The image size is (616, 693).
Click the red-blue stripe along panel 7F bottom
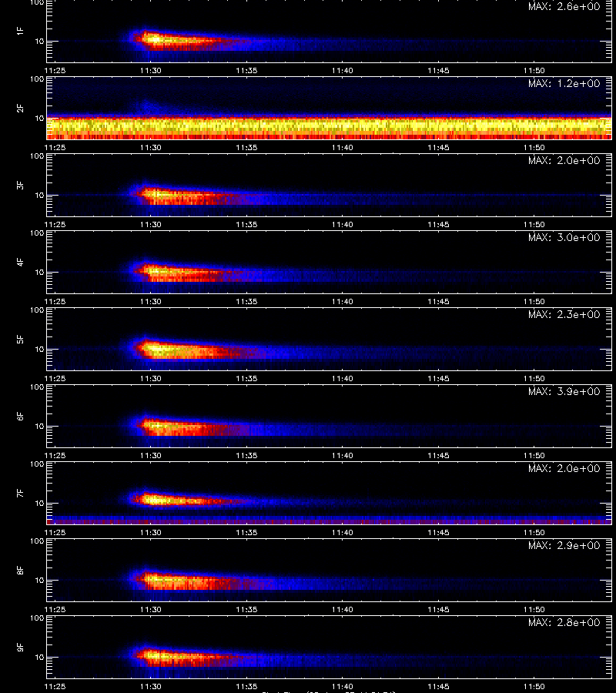[330, 521]
